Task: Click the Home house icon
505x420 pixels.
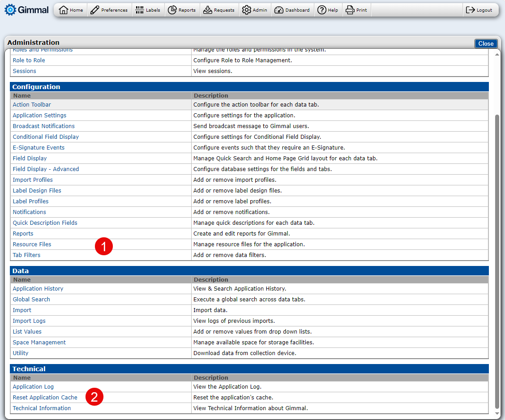Action: click(x=64, y=10)
